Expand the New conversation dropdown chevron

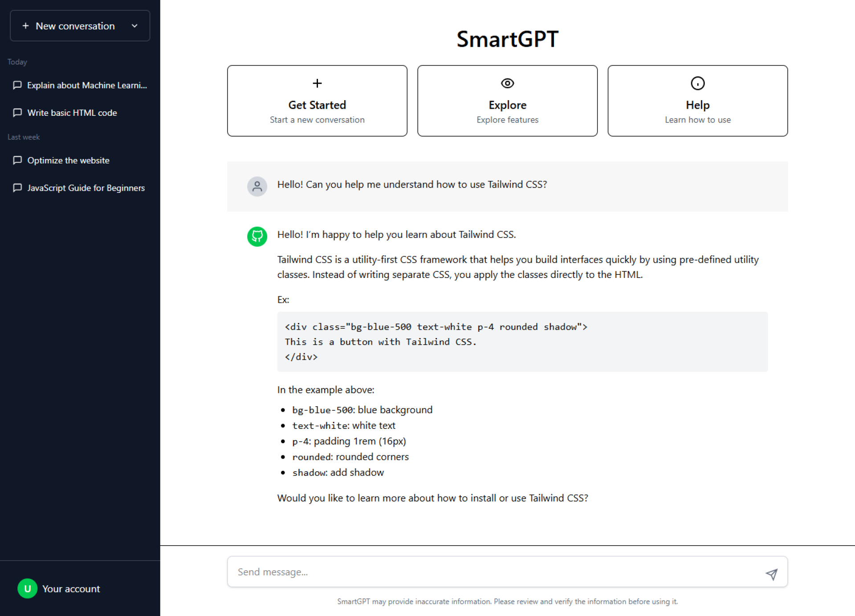point(134,26)
